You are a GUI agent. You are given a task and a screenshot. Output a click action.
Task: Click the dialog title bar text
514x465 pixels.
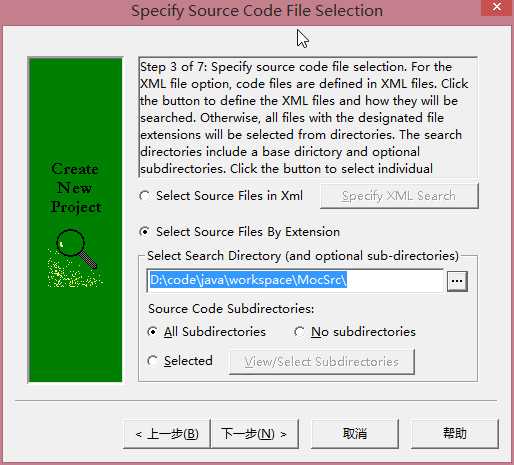[x=257, y=11]
